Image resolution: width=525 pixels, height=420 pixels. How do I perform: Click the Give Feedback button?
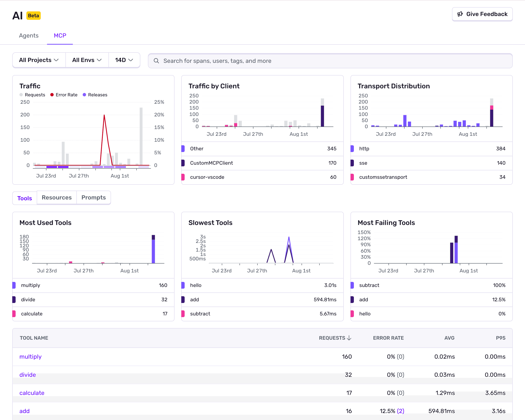482,14
